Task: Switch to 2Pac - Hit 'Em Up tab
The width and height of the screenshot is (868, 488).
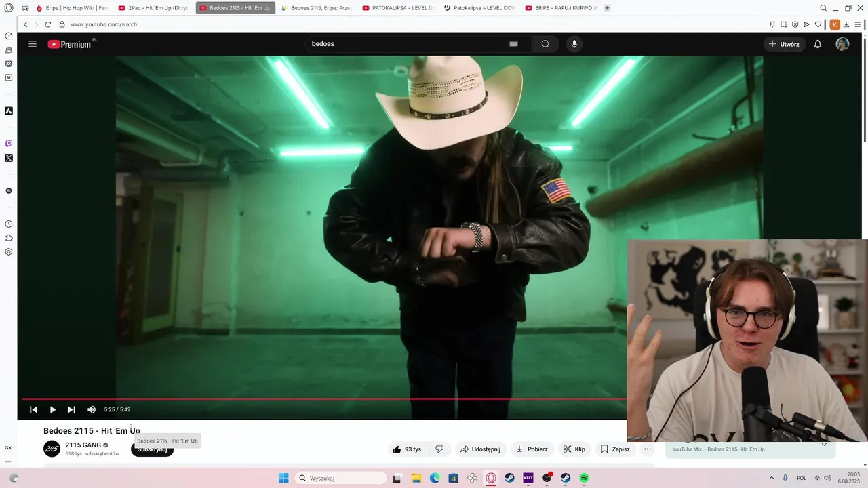Action: [x=153, y=8]
